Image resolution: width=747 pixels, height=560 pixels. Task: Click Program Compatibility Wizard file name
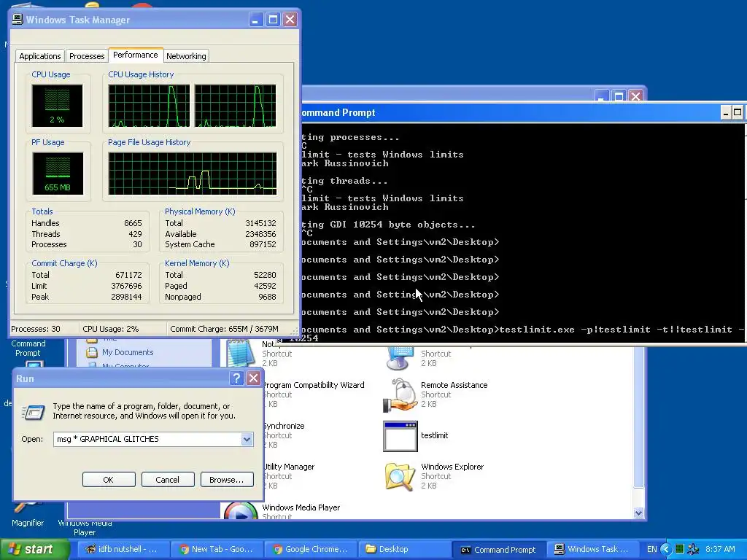pyautogui.click(x=314, y=385)
